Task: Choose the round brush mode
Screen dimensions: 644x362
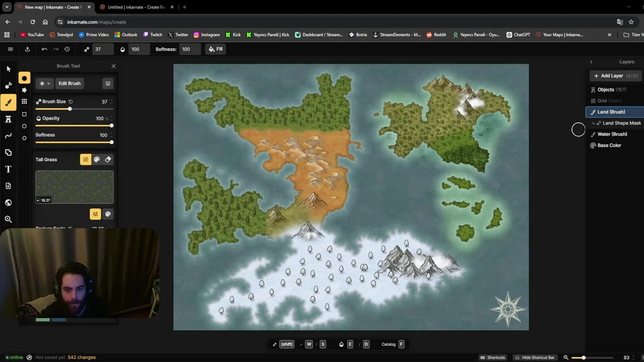Action: [24, 78]
